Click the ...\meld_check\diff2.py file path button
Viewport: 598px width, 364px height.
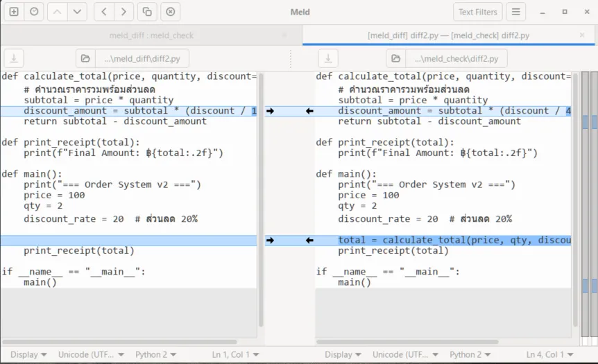point(456,58)
